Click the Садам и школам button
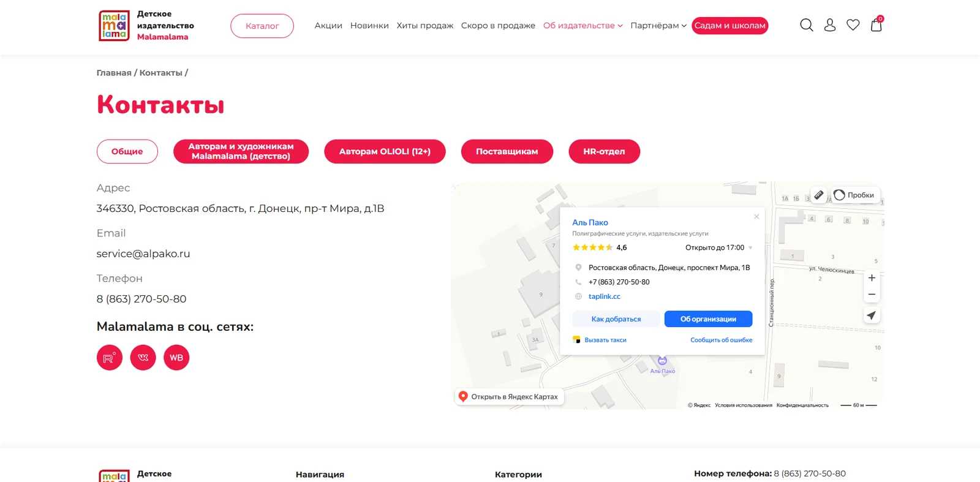Image resolution: width=980 pixels, height=482 pixels. 729,26
